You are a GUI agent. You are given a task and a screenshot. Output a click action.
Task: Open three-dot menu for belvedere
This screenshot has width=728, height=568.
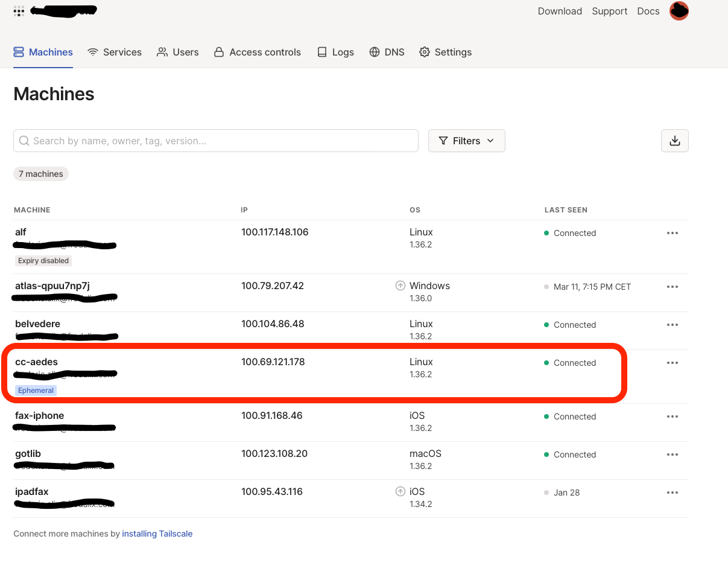pos(673,325)
